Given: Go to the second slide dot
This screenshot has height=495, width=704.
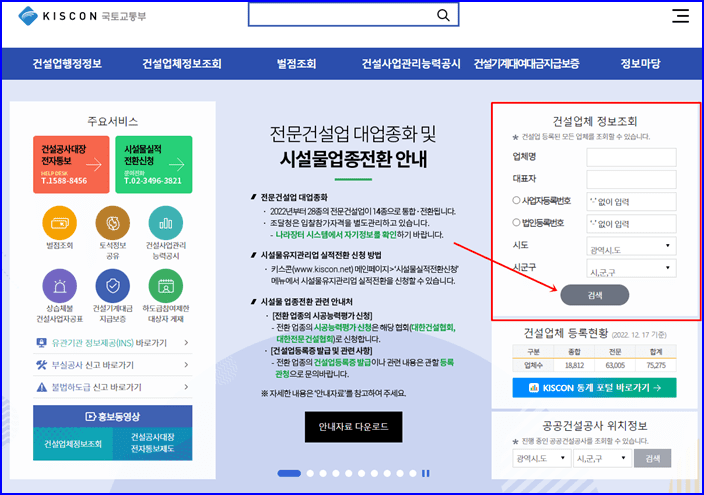Looking at the screenshot, I should (x=310, y=473).
